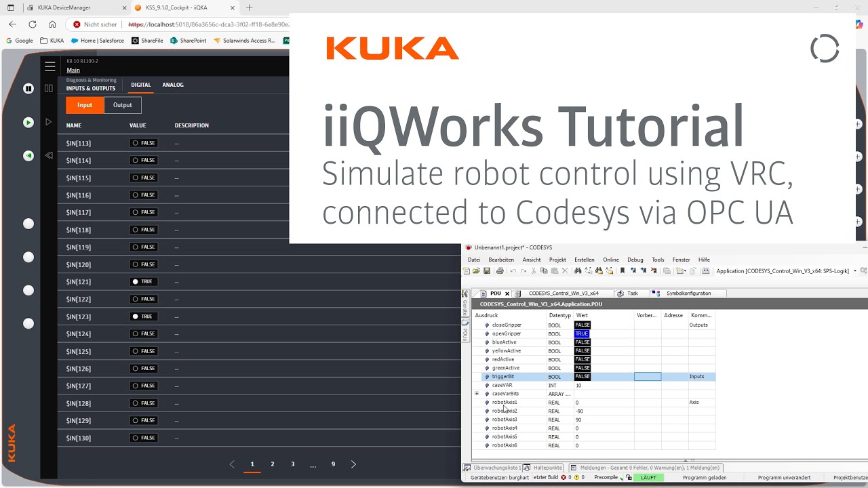Click the Nicht sicher security warning
The width and height of the screenshot is (868, 488).
(x=95, y=24)
